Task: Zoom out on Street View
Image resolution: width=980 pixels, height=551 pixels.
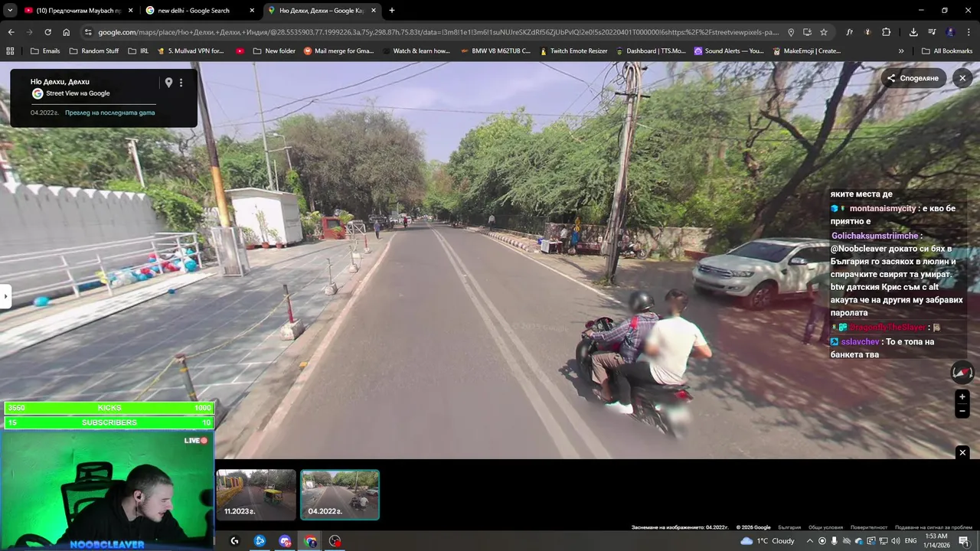Action: tap(962, 411)
